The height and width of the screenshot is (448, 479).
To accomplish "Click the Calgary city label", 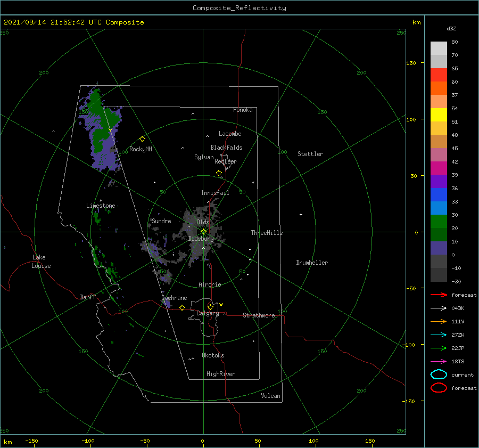I will (208, 313).
